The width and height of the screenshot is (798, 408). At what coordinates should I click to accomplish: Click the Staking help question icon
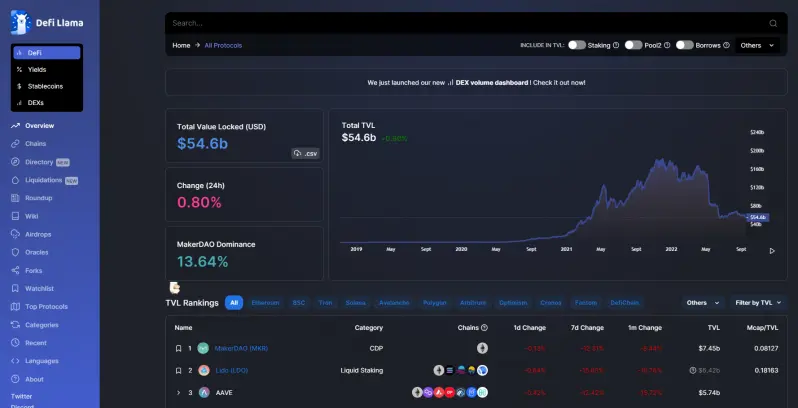tap(616, 45)
